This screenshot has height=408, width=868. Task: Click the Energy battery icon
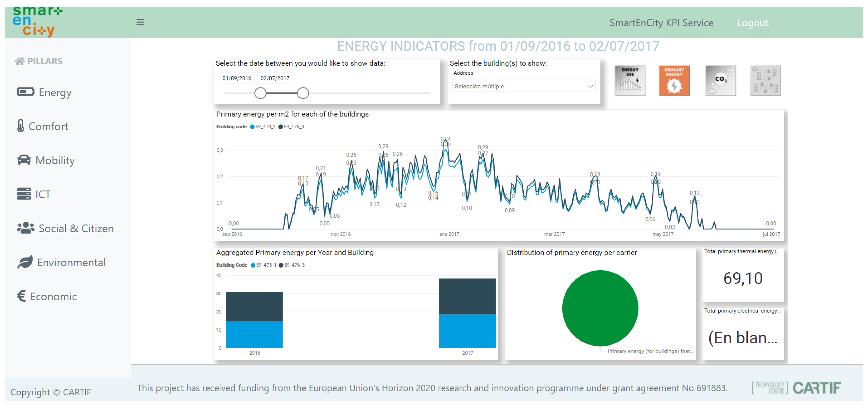[26, 92]
